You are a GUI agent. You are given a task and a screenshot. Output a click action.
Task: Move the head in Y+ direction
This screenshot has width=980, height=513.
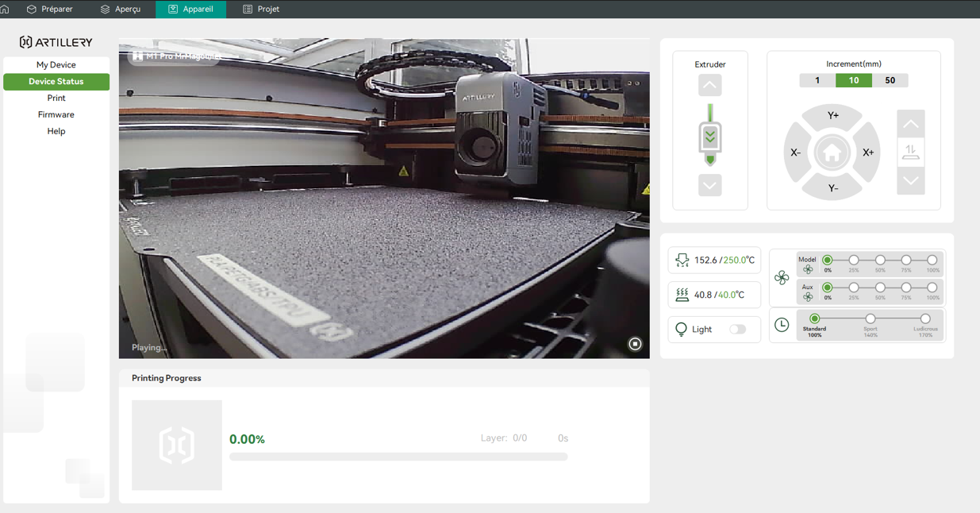click(833, 116)
